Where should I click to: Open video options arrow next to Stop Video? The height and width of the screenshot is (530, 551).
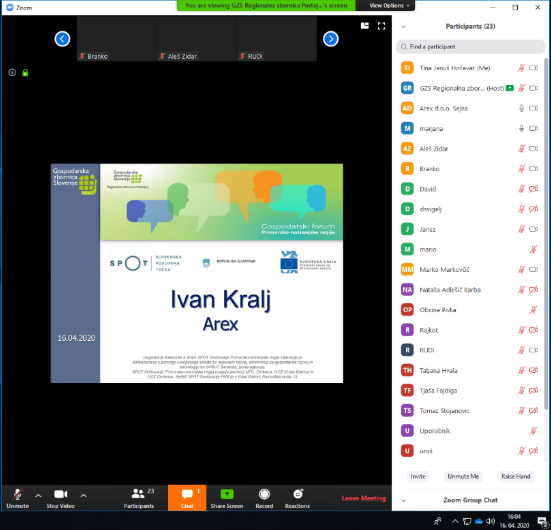tap(83, 496)
